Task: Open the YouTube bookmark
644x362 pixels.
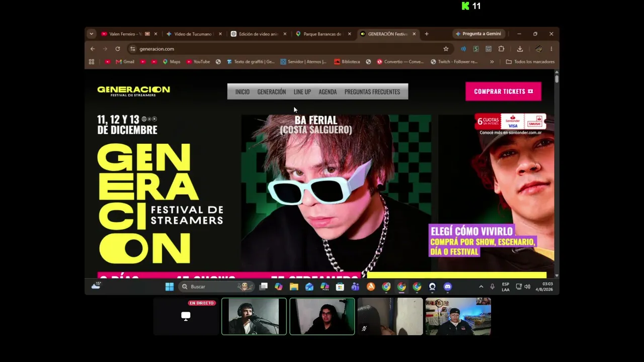Action: click(x=198, y=62)
